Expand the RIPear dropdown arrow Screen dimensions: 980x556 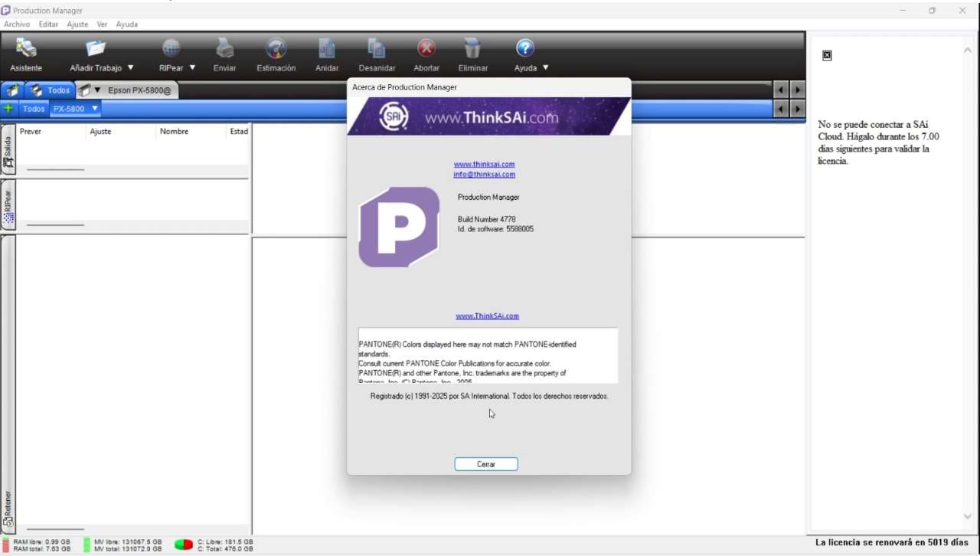[x=192, y=68]
